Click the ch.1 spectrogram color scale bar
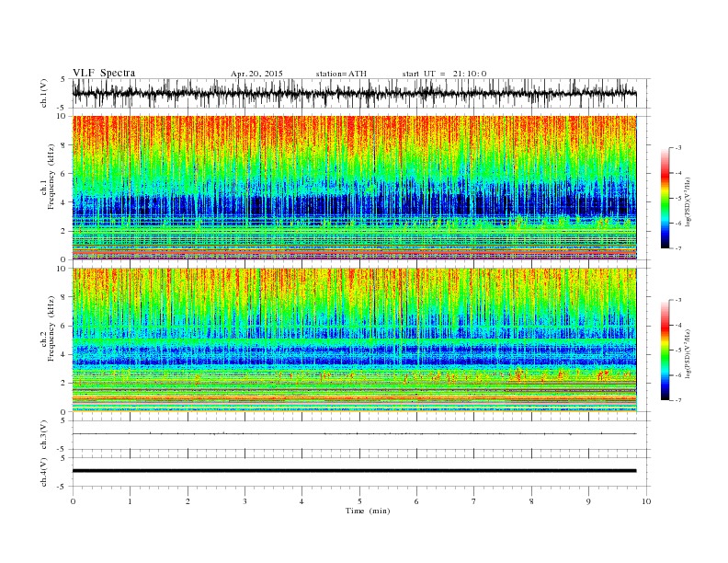Screen dimensions: 728x563 pyautogui.click(x=665, y=199)
